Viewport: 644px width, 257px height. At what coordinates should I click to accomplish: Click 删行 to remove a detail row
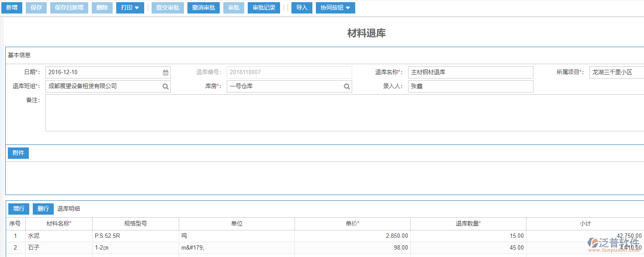point(43,209)
